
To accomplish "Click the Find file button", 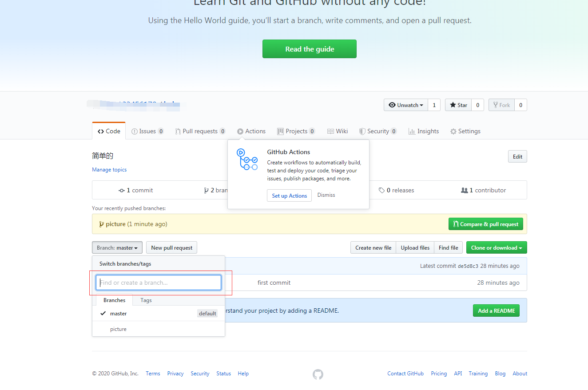I will coord(449,248).
